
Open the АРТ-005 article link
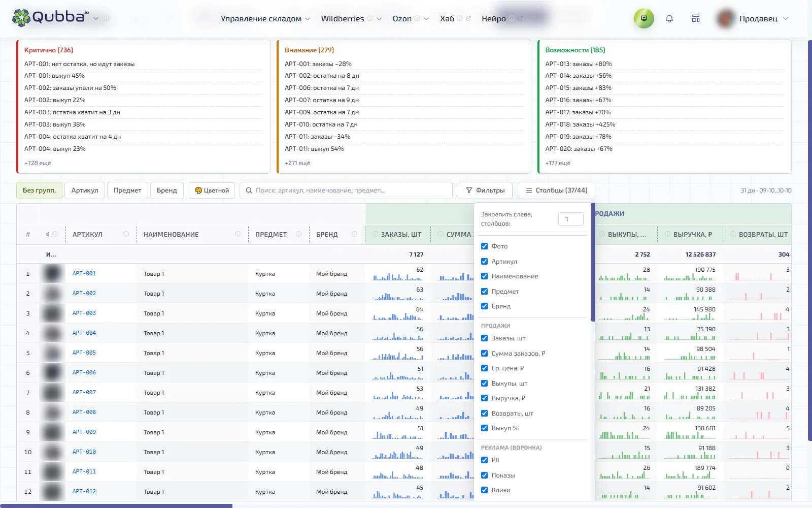point(84,353)
